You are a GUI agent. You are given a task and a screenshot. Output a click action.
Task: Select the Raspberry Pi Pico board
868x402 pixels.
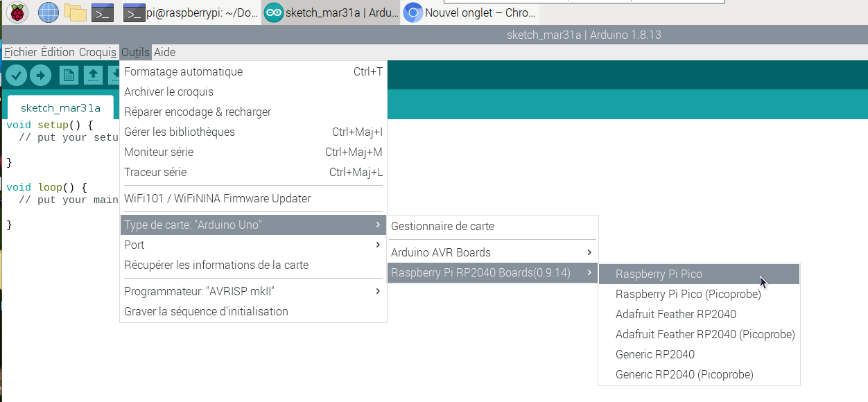pos(699,274)
